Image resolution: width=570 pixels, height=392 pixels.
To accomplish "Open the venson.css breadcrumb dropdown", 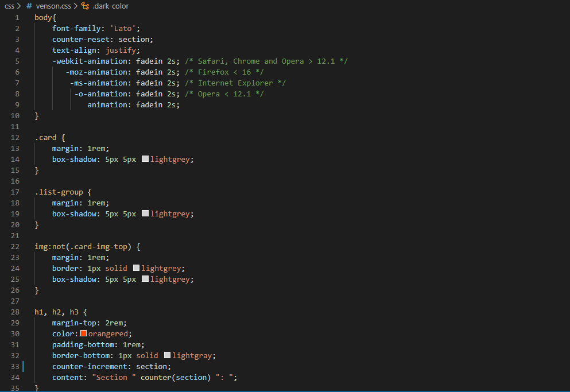I will click(x=53, y=6).
